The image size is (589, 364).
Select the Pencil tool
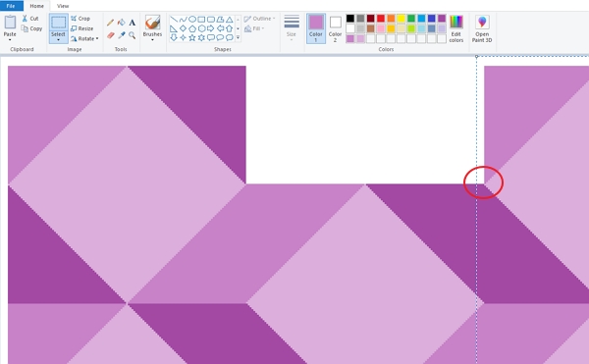pos(110,23)
